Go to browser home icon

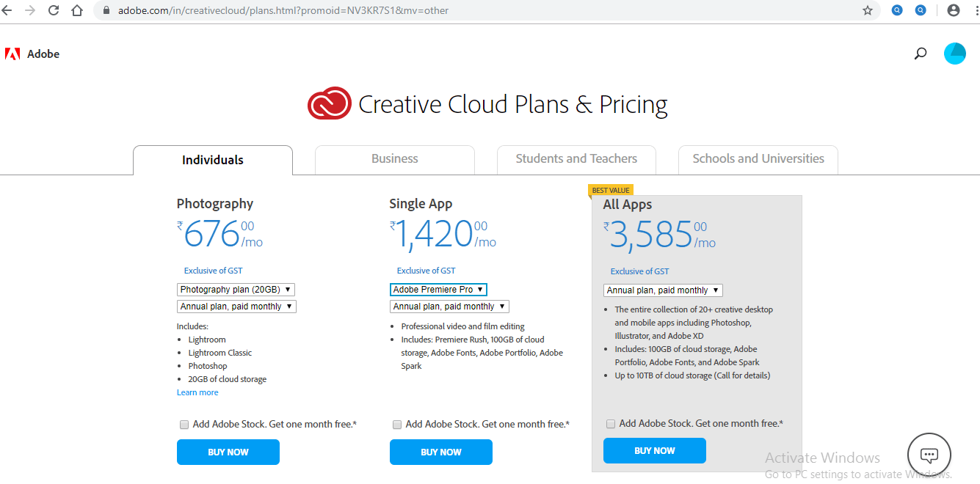pyautogui.click(x=77, y=10)
